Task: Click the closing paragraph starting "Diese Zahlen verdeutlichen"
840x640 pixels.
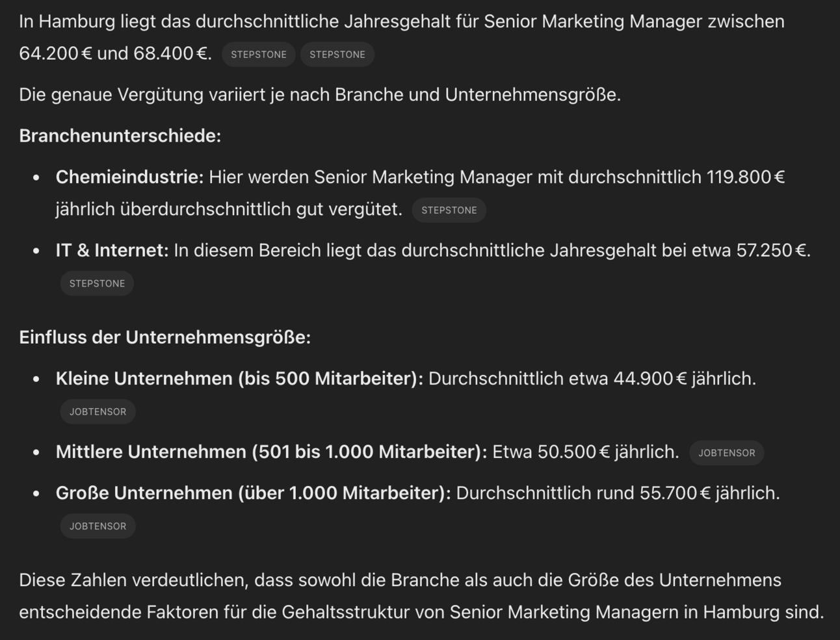Action: (421, 596)
